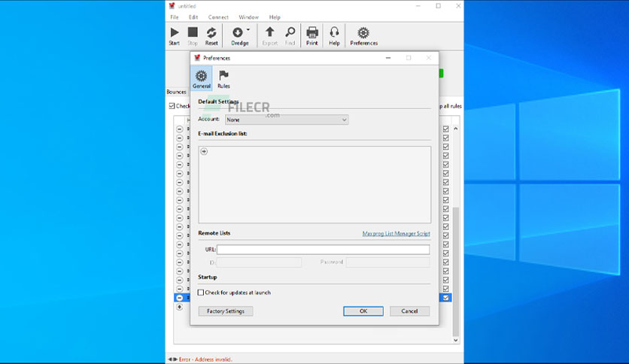
Task: Click the Preferences gear toolbar icon
Action: click(x=363, y=35)
